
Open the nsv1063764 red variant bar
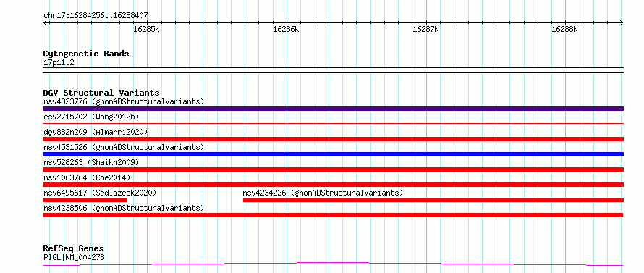click(333, 185)
